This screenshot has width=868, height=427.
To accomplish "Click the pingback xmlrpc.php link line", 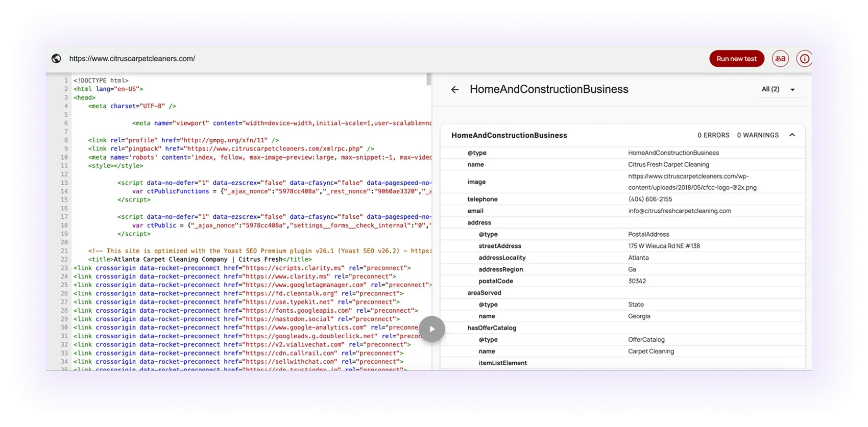I will click(231, 149).
